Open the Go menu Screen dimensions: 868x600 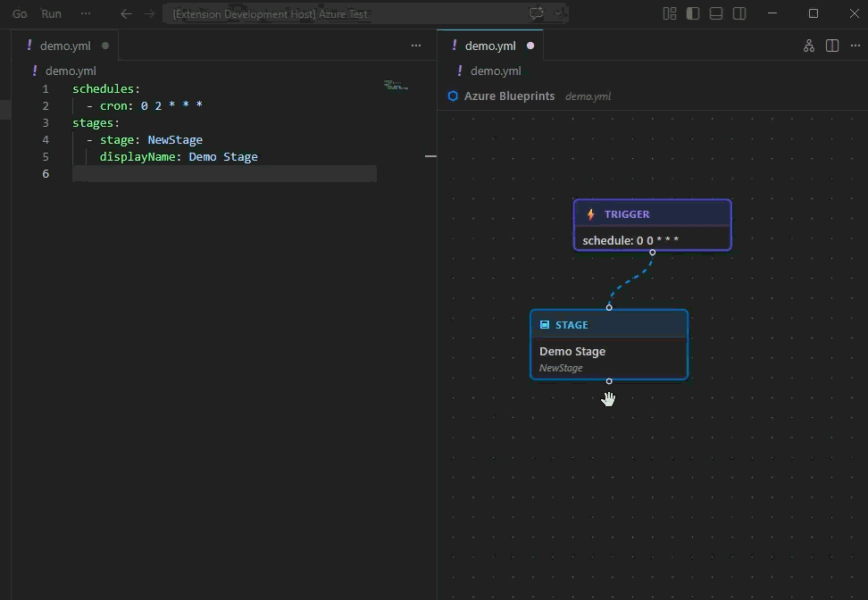pyautogui.click(x=20, y=13)
